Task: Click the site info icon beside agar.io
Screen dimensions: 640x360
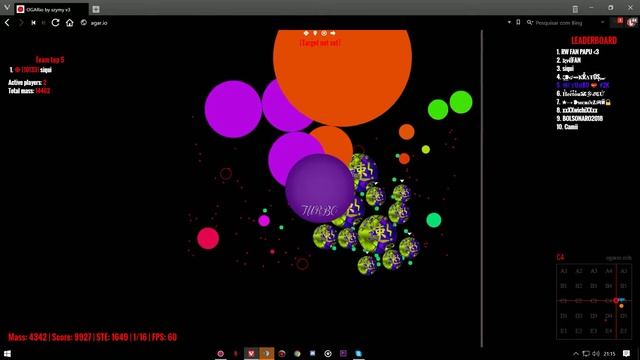Action: click(x=84, y=23)
